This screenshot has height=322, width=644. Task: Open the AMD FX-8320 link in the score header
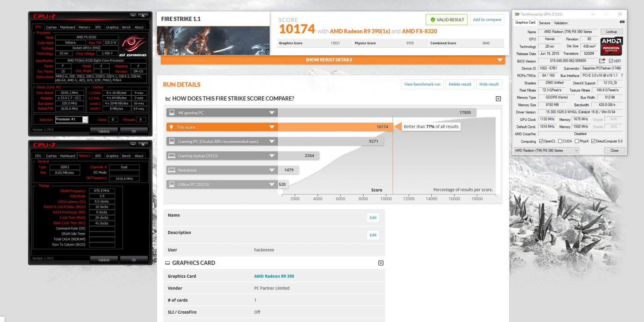pyautogui.click(x=419, y=31)
